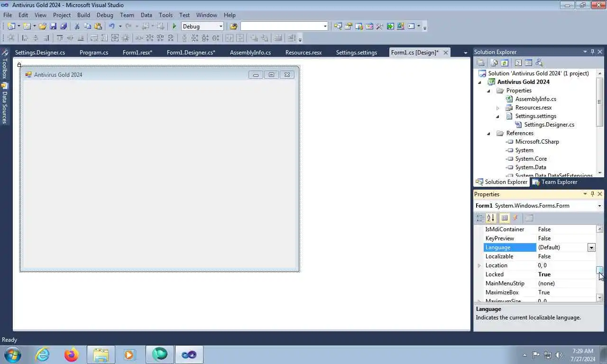Click Show All Files in Solution Explorer
The height and width of the screenshot is (364, 607).
pyautogui.click(x=494, y=63)
